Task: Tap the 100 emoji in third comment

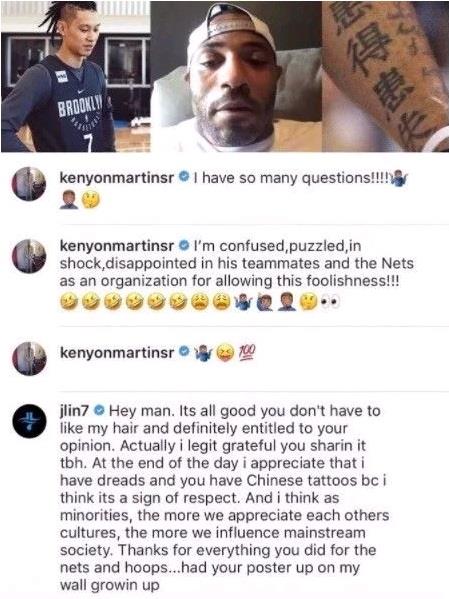Action: tap(247, 352)
